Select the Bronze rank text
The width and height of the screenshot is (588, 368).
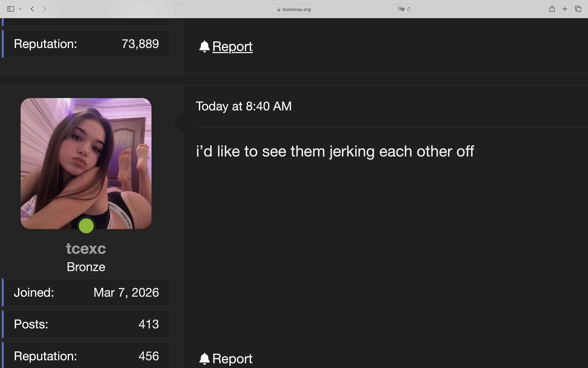pos(86,267)
